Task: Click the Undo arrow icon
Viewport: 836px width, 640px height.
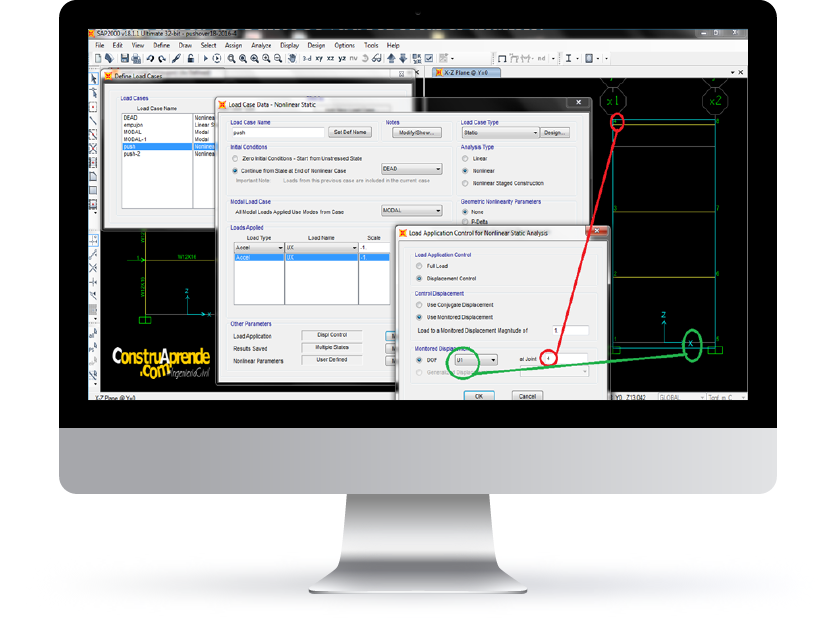Action: tap(150, 59)
